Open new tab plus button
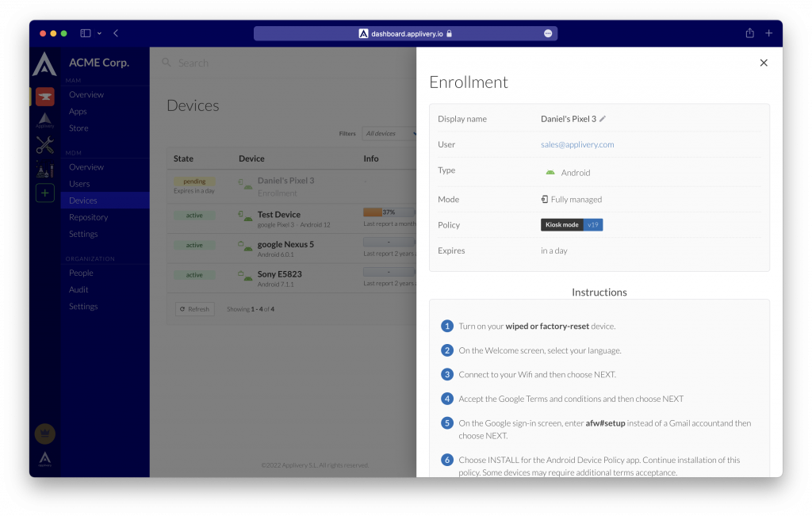Viewport: 812px width, 516px height. [x=768, y=33]
